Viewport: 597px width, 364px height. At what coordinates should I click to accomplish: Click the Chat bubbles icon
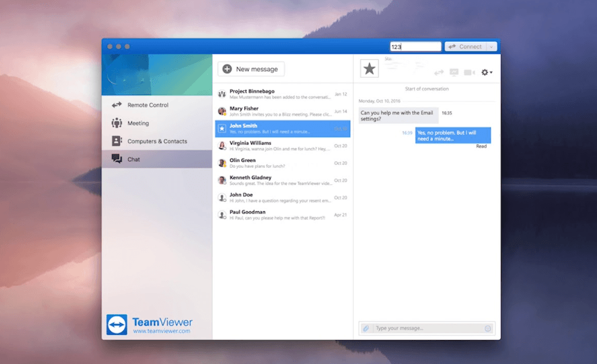[x=117, y=159]
